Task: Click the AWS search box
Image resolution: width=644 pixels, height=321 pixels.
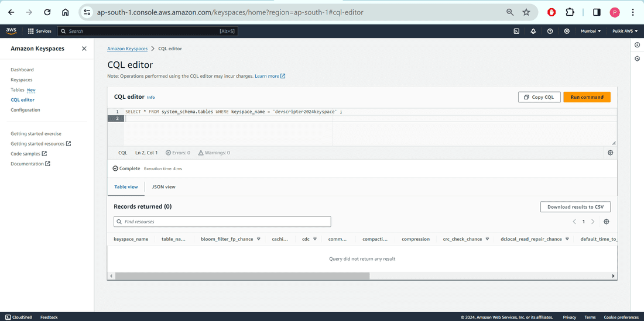Action: point(147,31)
